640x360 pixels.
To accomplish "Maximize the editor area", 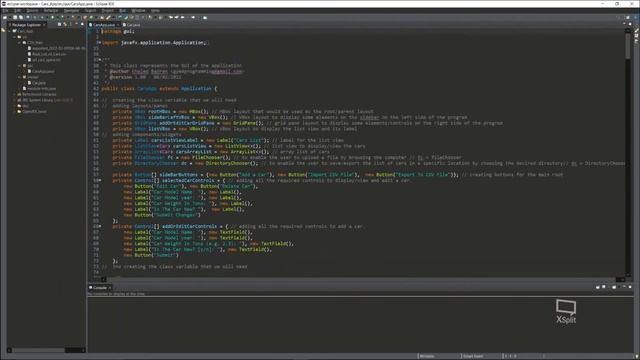I will pos(630,24).
